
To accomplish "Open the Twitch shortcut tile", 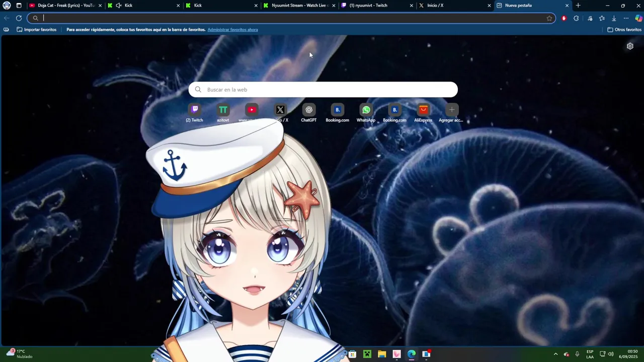I will click(195, 113).
